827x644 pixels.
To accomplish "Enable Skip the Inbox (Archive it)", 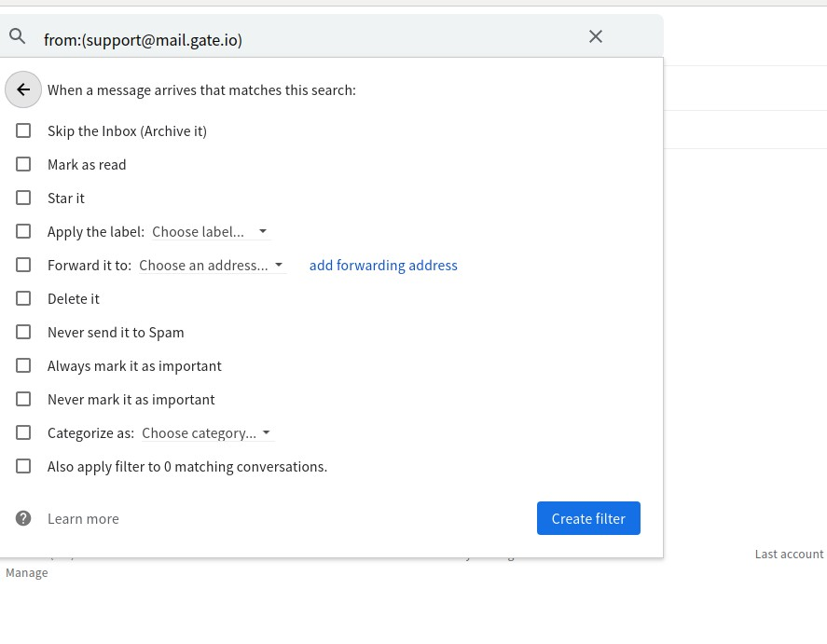I will click(23, 131).
